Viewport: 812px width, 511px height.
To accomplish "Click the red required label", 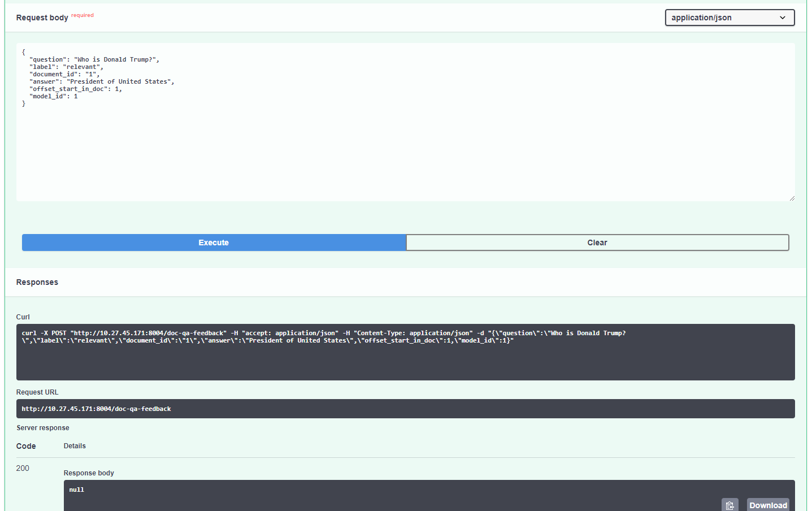I will coord(82,15).
